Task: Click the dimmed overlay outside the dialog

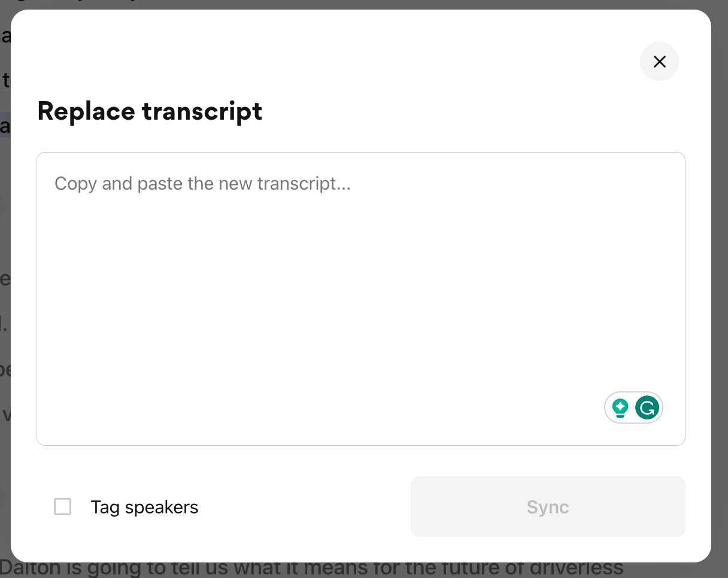Action: (721, 299)
